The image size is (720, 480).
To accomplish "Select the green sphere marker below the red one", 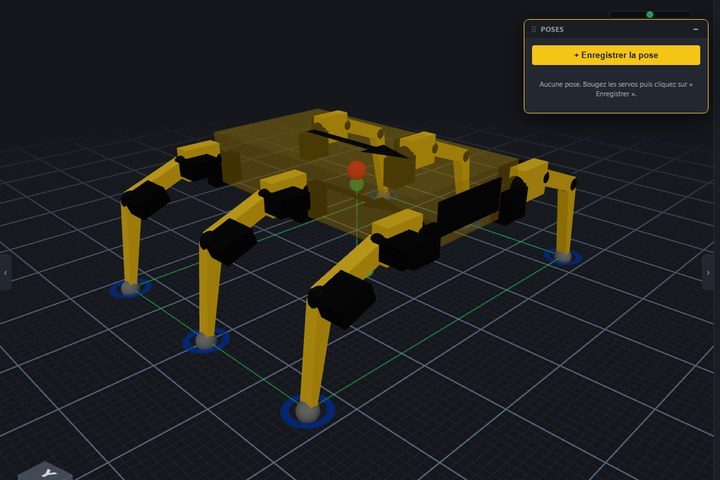I will click(x=357, y=185).
